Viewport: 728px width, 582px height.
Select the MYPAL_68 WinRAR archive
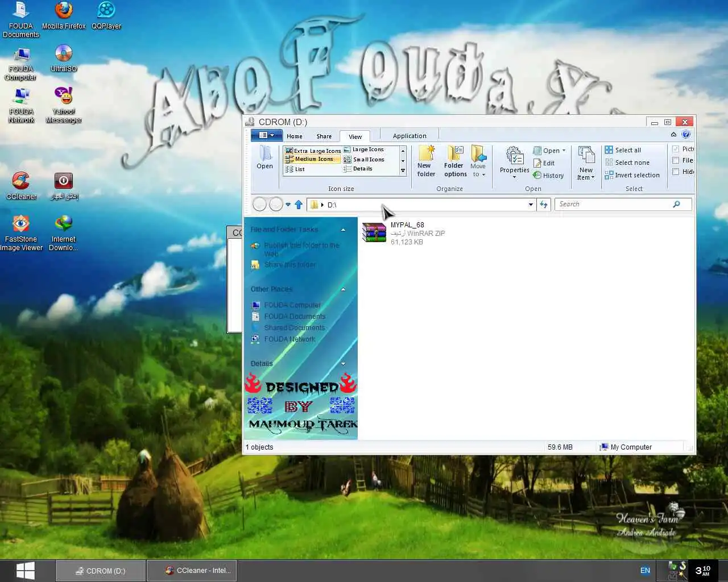(404, 233)
